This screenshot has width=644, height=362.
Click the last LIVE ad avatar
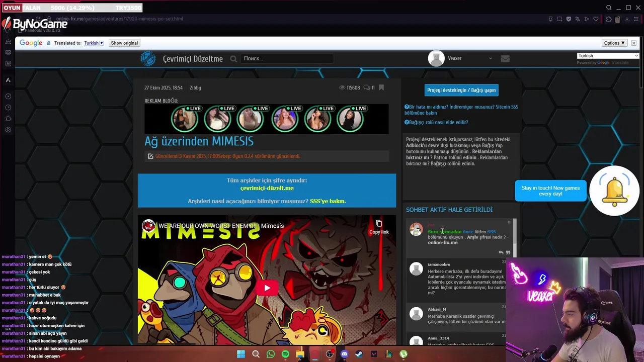(350, 120)
